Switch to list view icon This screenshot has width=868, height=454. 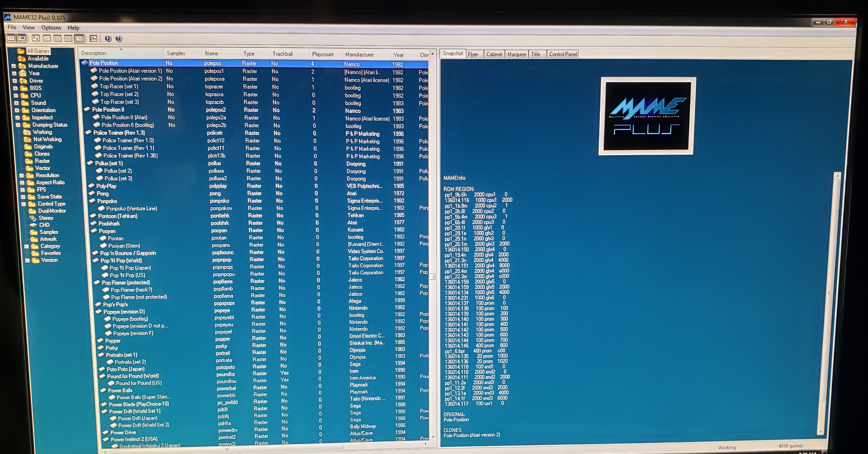58,38
